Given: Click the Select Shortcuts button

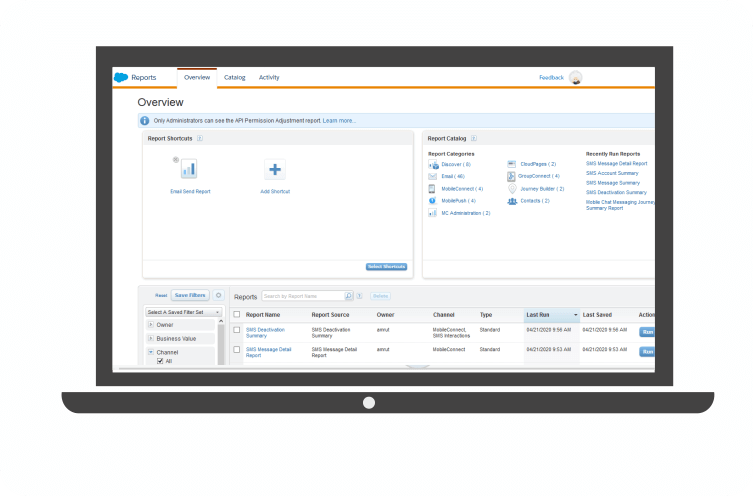Looking at the screenshot, I should [x=386, y=266].
